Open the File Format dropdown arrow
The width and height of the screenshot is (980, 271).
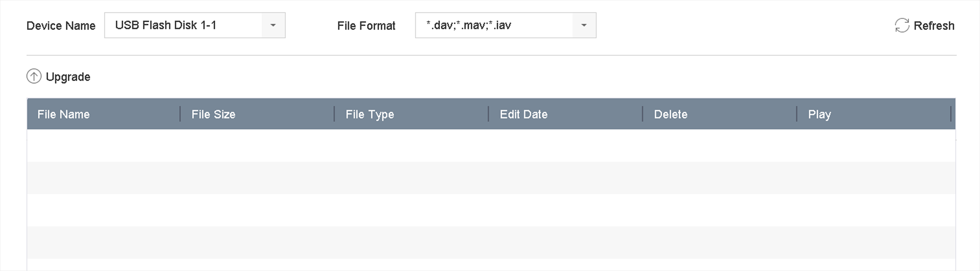tap(584, 26)
